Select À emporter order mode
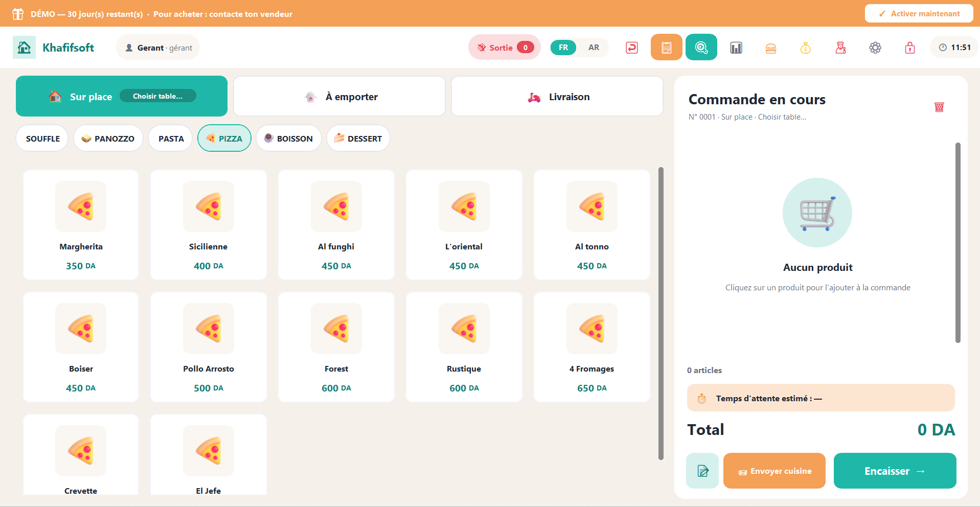 pos(339,96)
